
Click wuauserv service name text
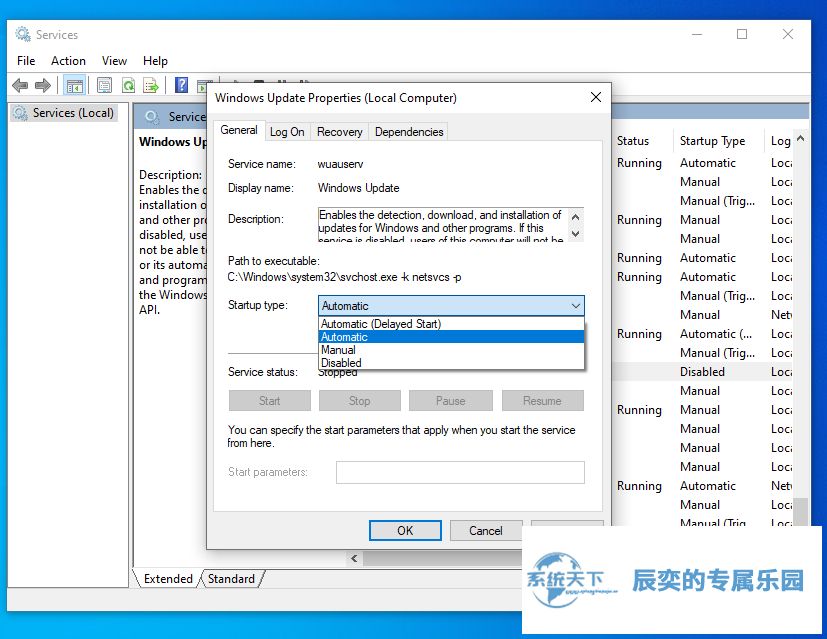(x=340, y=164)
